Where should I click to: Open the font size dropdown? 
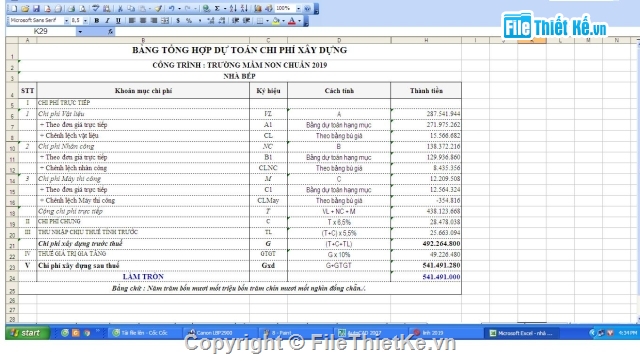(85, 20)
